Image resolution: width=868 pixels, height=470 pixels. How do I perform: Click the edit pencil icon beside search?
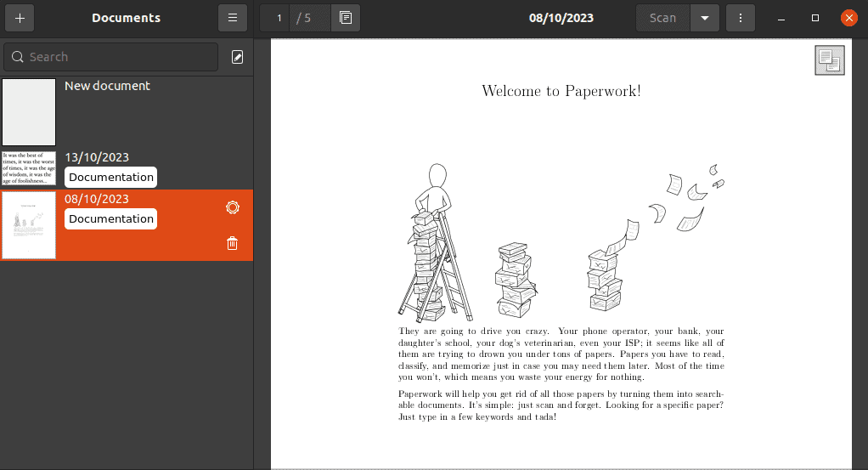coord(238,57)
